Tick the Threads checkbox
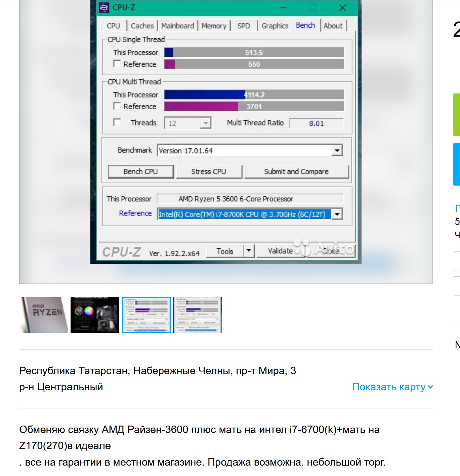Screen dimensions: 460x476 click(x=117, y=122)
